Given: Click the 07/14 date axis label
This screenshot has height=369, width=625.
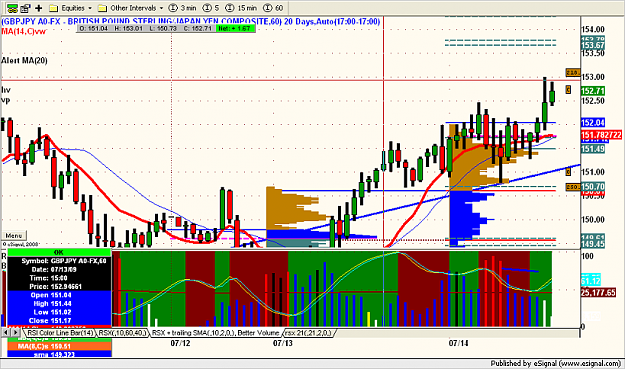Looking at the screenshot, I should coord(458,343).
